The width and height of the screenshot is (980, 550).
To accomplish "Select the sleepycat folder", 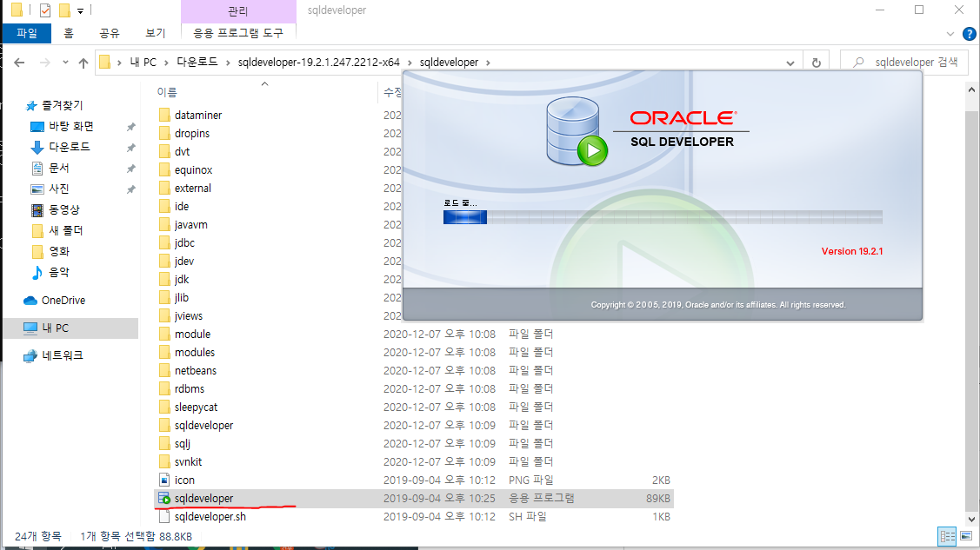I will coord(196,407).
